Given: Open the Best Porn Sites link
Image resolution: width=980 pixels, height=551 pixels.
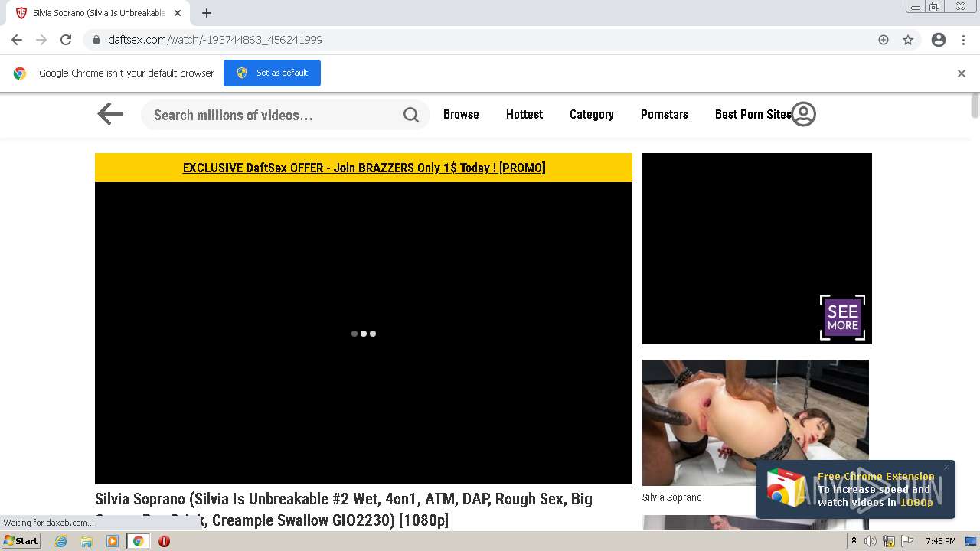Looking at the screenshot, I should click(x=753, y=114).
